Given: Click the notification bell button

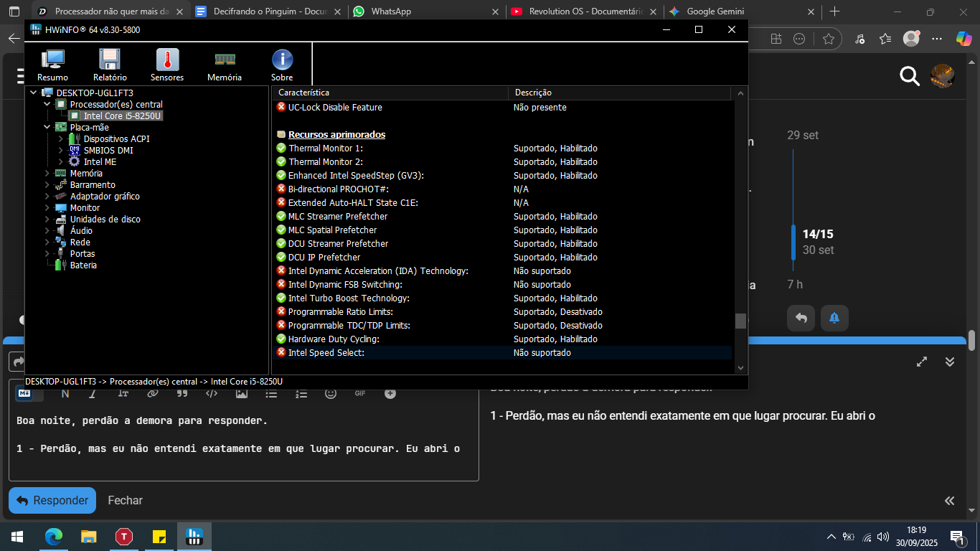Looking at the screenshot, I should [x=834, y=318].
